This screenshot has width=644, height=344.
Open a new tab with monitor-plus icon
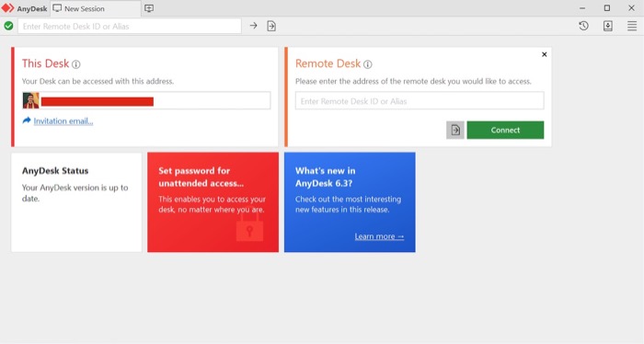click(149, 8)
